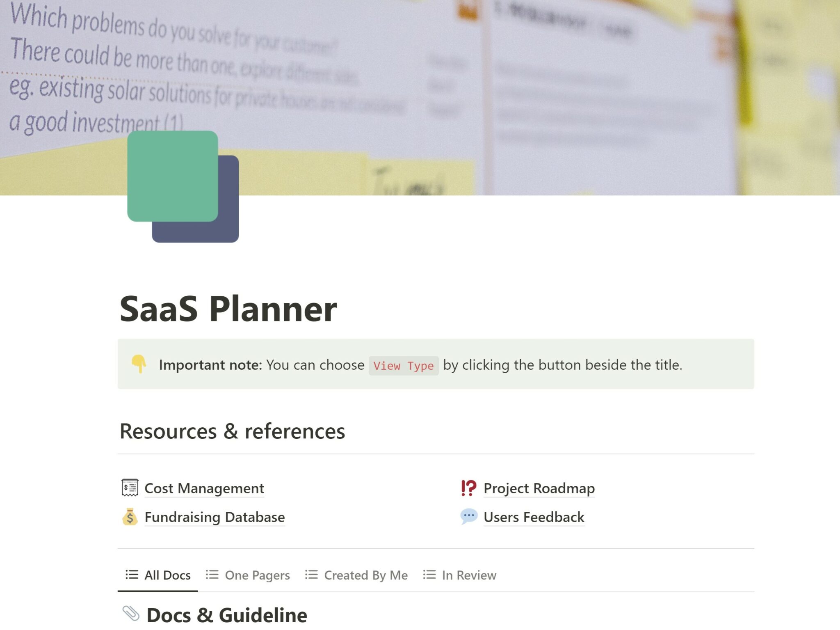Viewport: 840px width, 630px height.
Task: Click the Docs & Guideline database title
Action: (227, 615)
